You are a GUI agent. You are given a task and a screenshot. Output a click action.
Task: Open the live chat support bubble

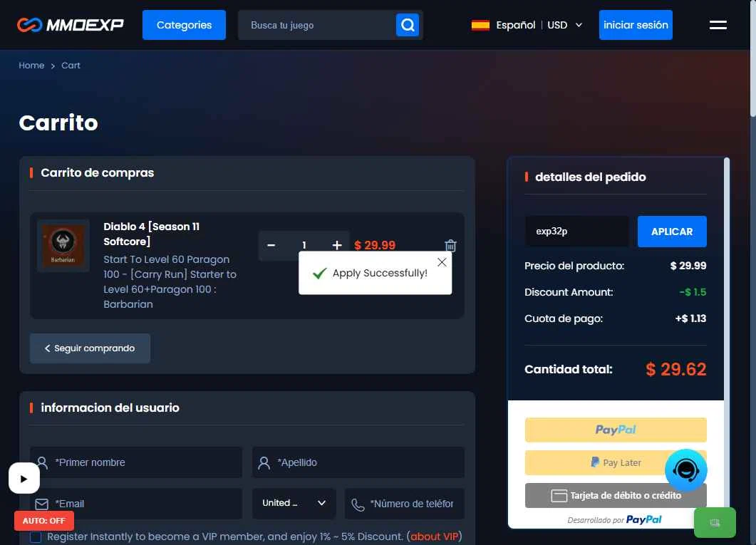pos(685,469)
